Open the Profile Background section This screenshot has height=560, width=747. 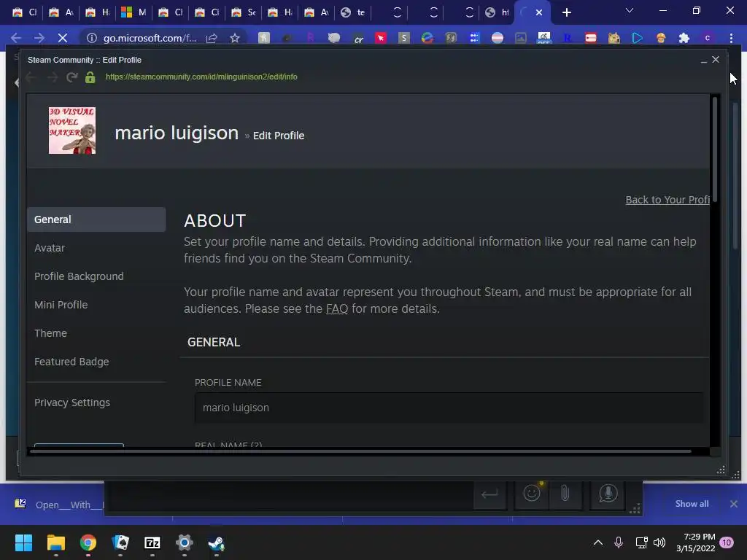click(79, 276)
